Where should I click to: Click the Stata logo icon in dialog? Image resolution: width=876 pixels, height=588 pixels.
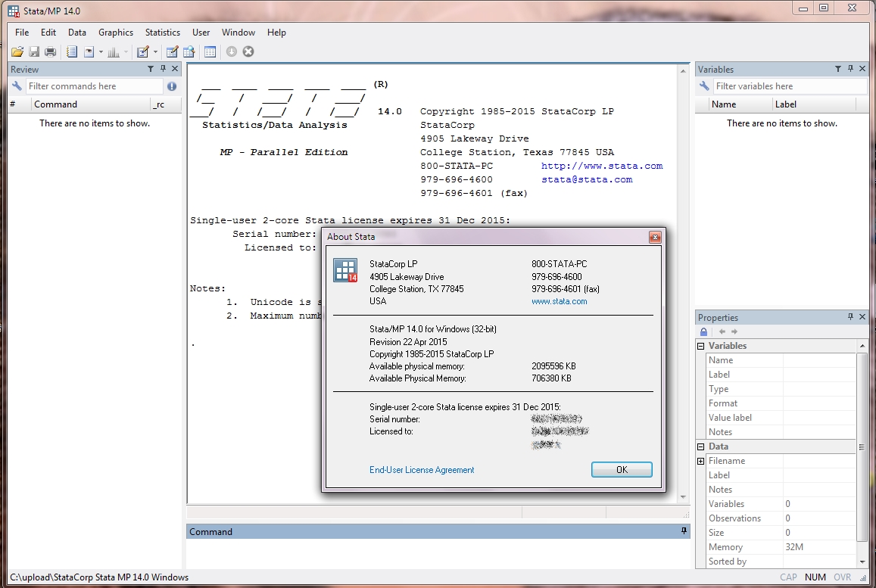click(x=345, y=270)
